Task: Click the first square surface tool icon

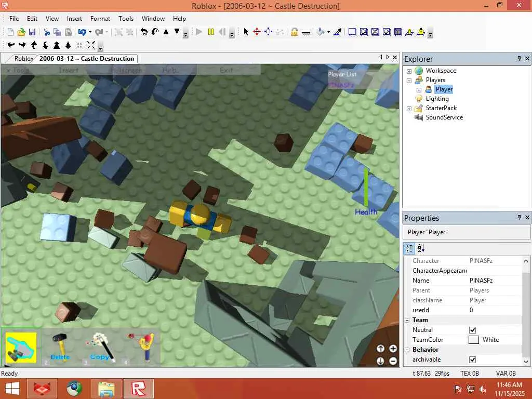Action: point(352,32)
